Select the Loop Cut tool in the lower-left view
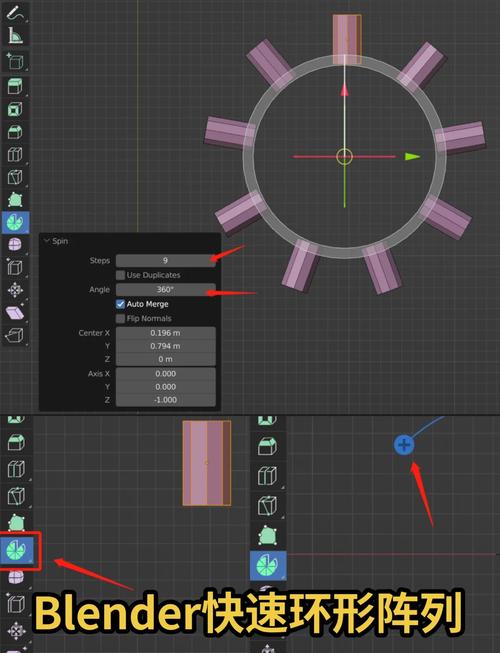500x653 pixels. click(16, 469)
